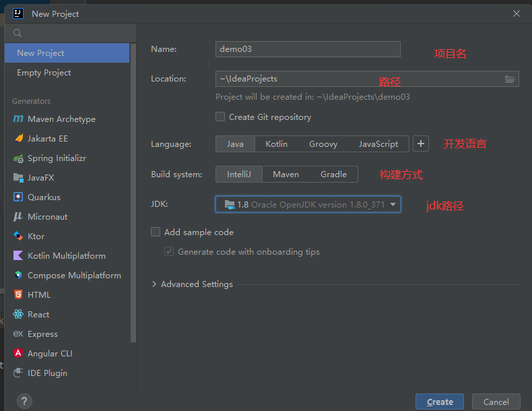
Task: Select the JavaFX entry label
Action: tap(40, 177)
